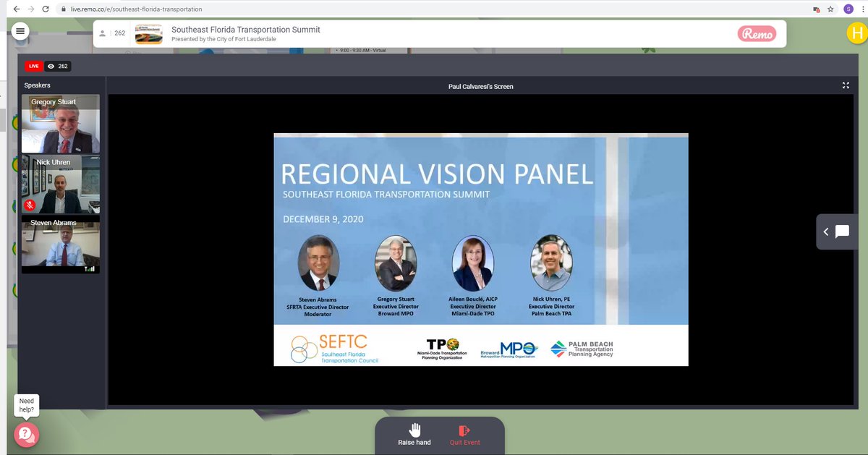
Task: Open the yellow H user avatar
Action: [x=856, y=33]
